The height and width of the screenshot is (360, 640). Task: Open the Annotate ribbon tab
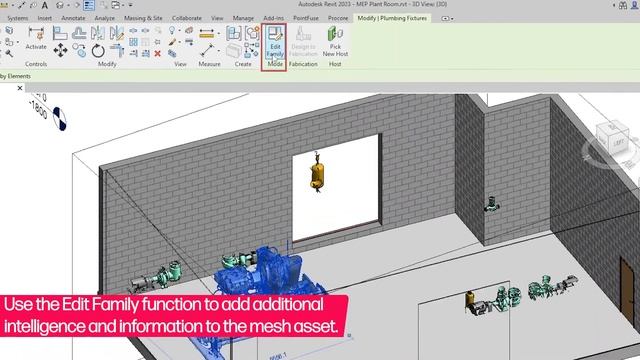click(x=73, y=18)
